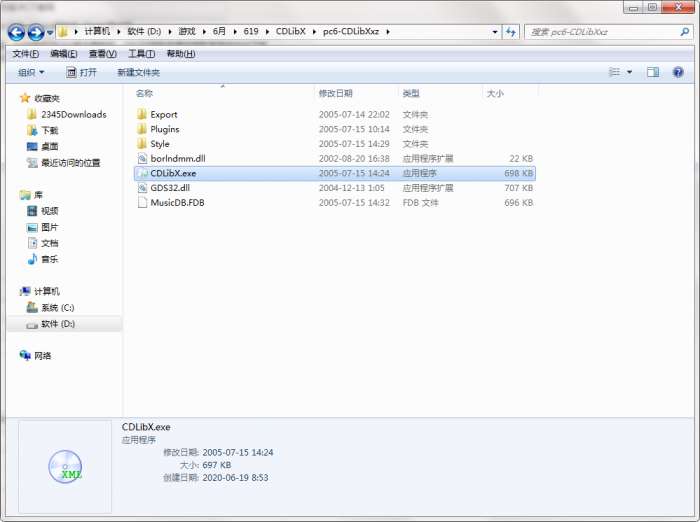Select 桌面 in navigation pane
The width and height of the screenshot is (700, 522).
pyautogui.click(x=50, y=146)
